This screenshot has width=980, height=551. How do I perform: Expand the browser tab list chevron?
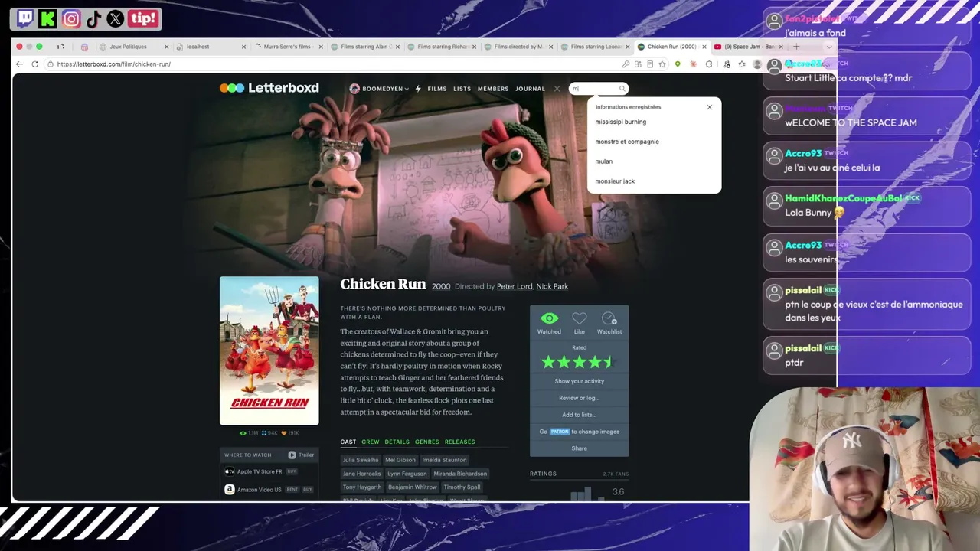pyautogui.click(x=828, y=47)
